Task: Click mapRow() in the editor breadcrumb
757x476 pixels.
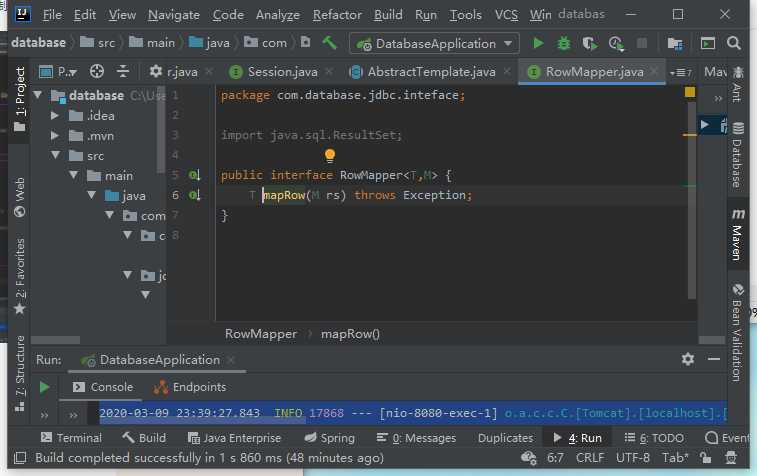Action: [350, 334]
